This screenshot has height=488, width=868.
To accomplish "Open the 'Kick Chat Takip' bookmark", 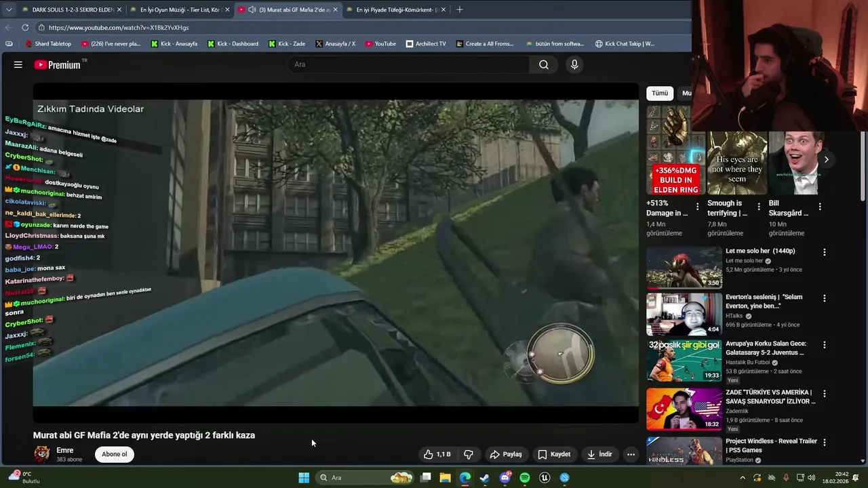I will (x=625, y=43).
